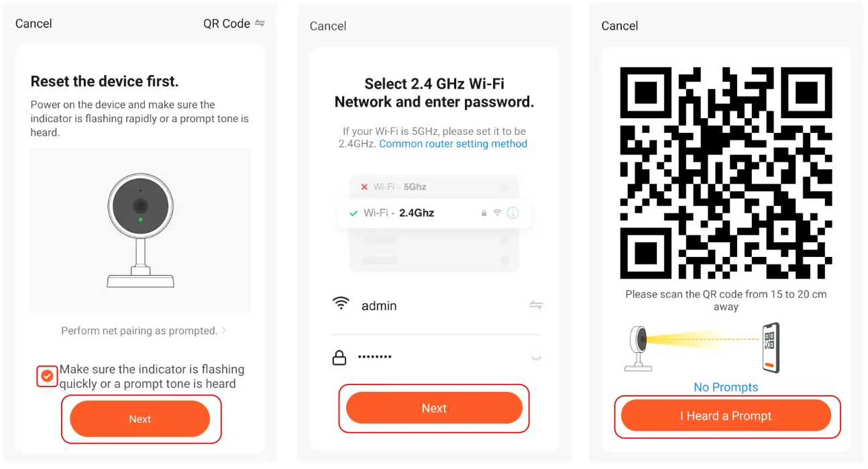This screenshot has height=469, width=868.
Task: Tap the large QR code image
Action: [x=726, y=172]
